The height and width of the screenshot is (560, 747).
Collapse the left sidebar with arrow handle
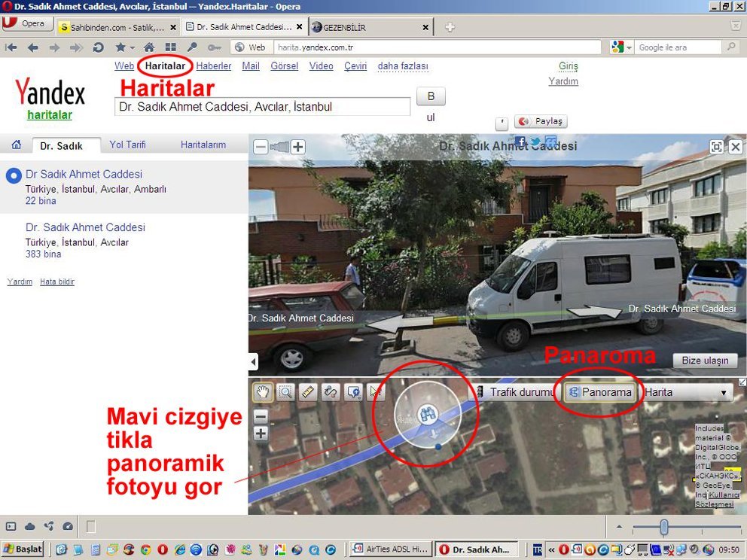pyautogui.click(x=254, y=362)
